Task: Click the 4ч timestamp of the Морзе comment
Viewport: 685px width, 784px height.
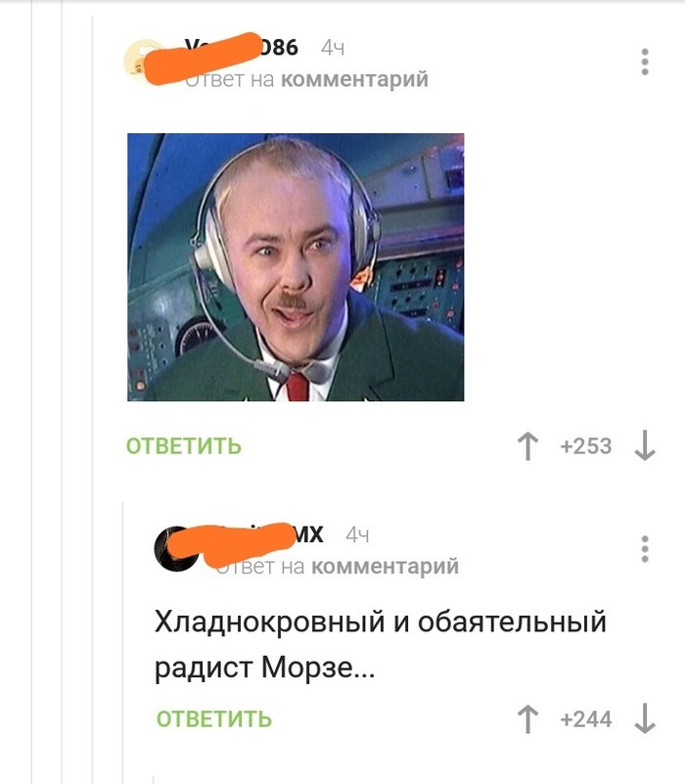Action: pyautogui.click(x=357, y=535)
